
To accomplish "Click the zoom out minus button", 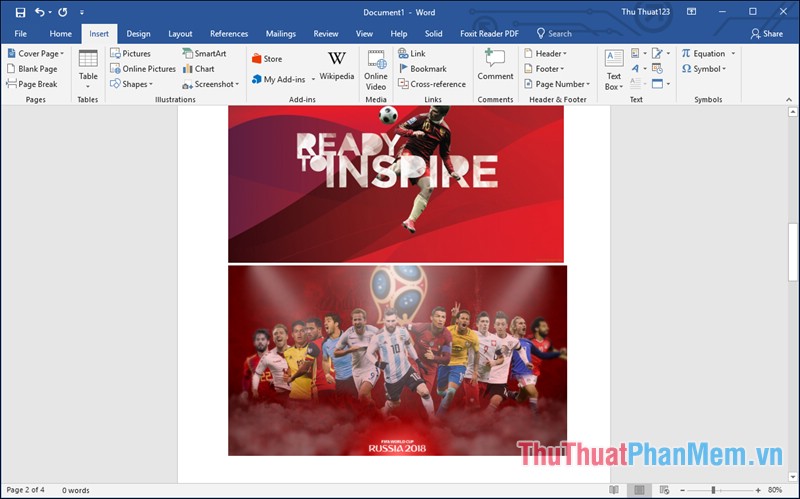I will [683, 490].
